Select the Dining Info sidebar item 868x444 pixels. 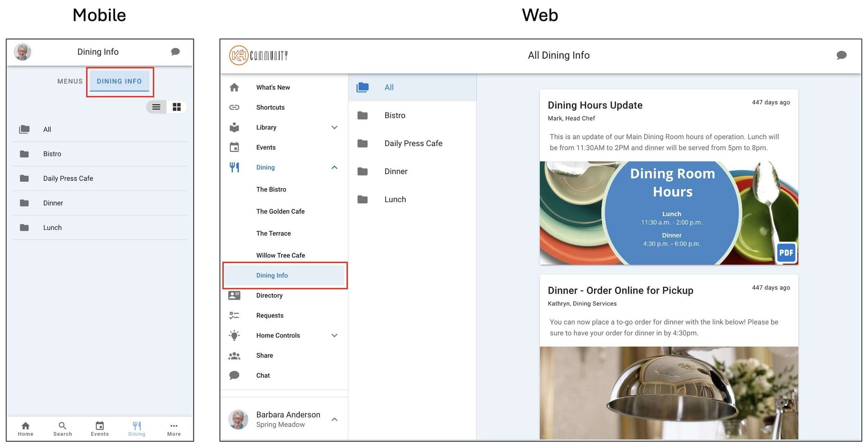pos(272,275)
